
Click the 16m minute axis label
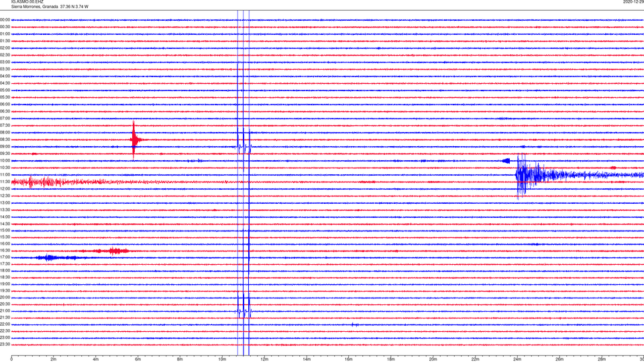(x=349, y=359)
